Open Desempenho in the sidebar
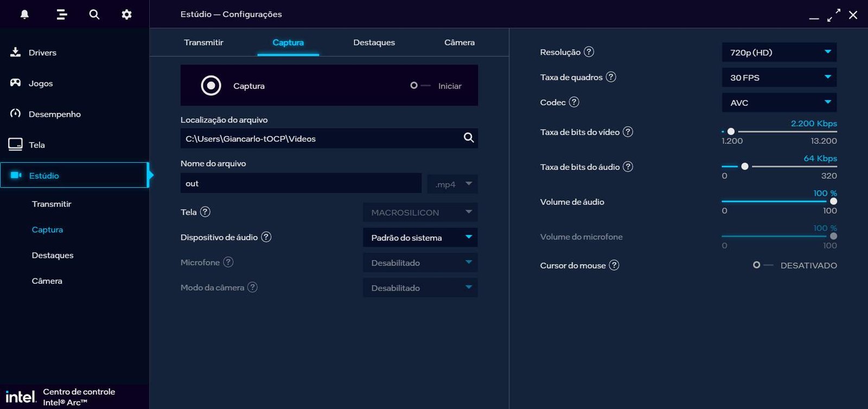 (x=54, y=114)
